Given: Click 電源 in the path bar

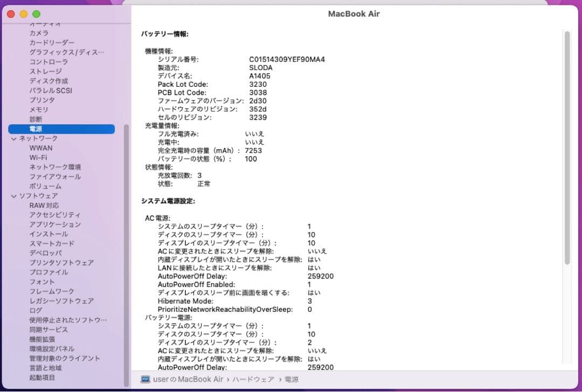Looking at the screenshot, I should [292, 380].
